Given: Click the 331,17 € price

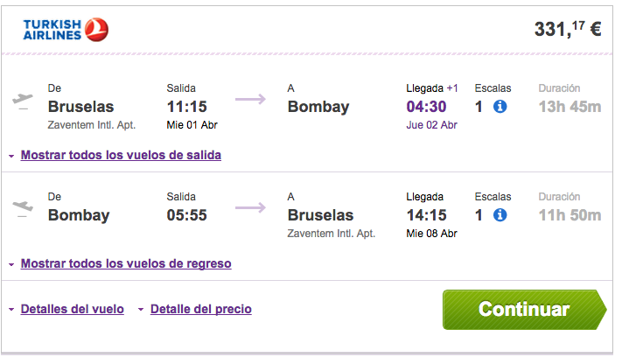Looking at the screenshot, I should click(x=568, y=29).
